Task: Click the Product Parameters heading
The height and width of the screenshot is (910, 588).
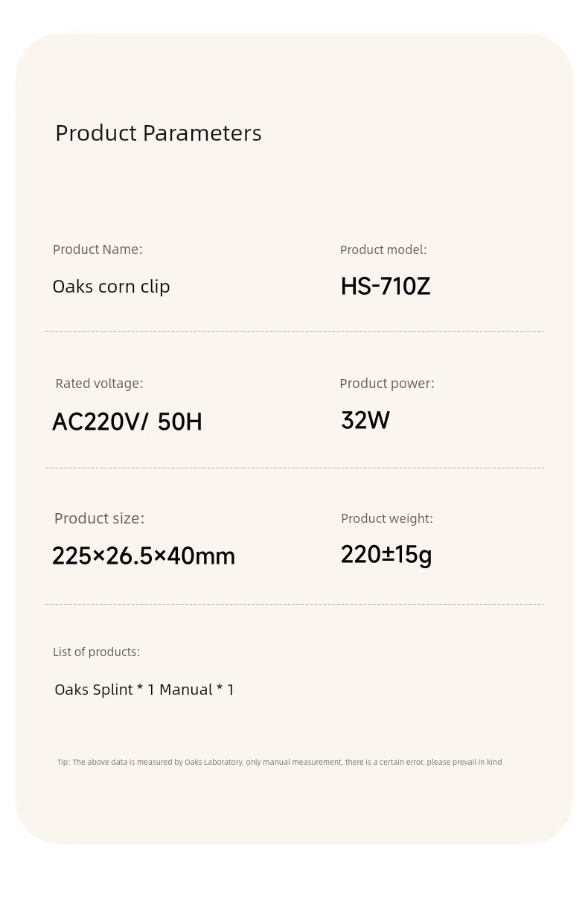Action: (x=159, y=133)
